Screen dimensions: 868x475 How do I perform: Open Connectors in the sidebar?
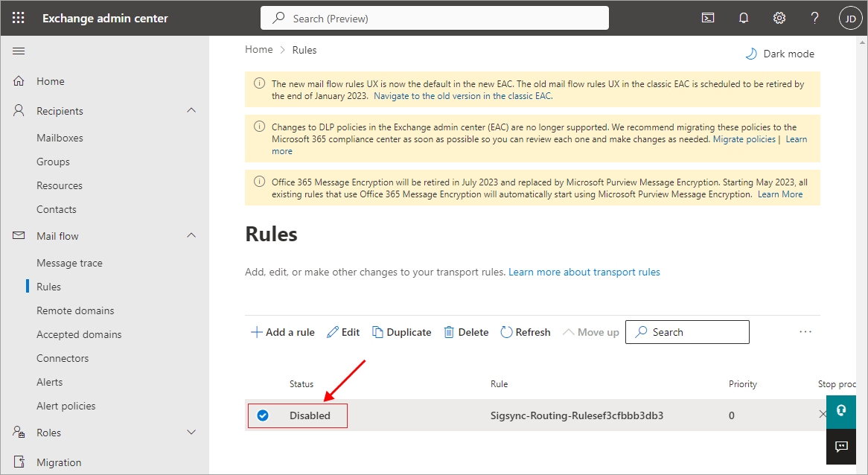pyautogui.click(x=63, y=358)
